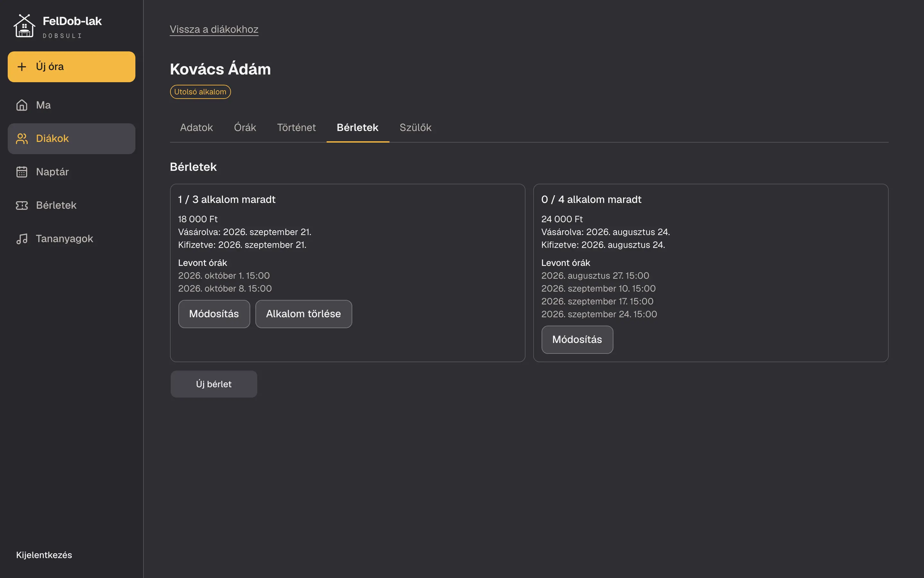Click lesson '2026. szeptember 10. 15:00'
924x578 pixels.
pos(598,289)
